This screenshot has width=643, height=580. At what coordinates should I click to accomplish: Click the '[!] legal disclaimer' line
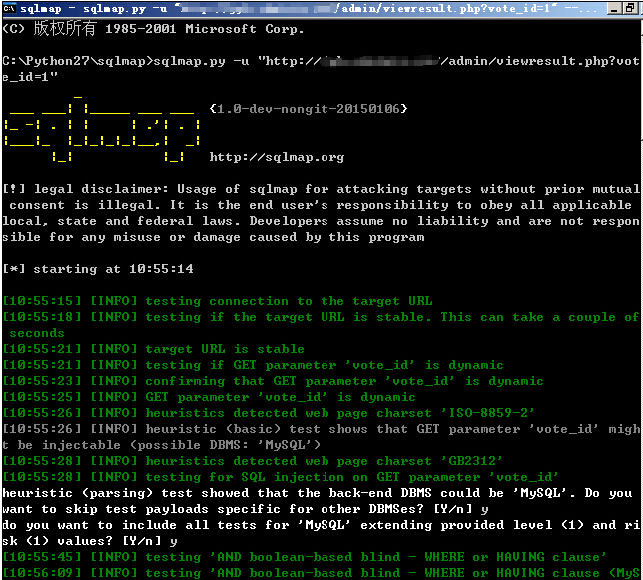[x=321, y=189]
